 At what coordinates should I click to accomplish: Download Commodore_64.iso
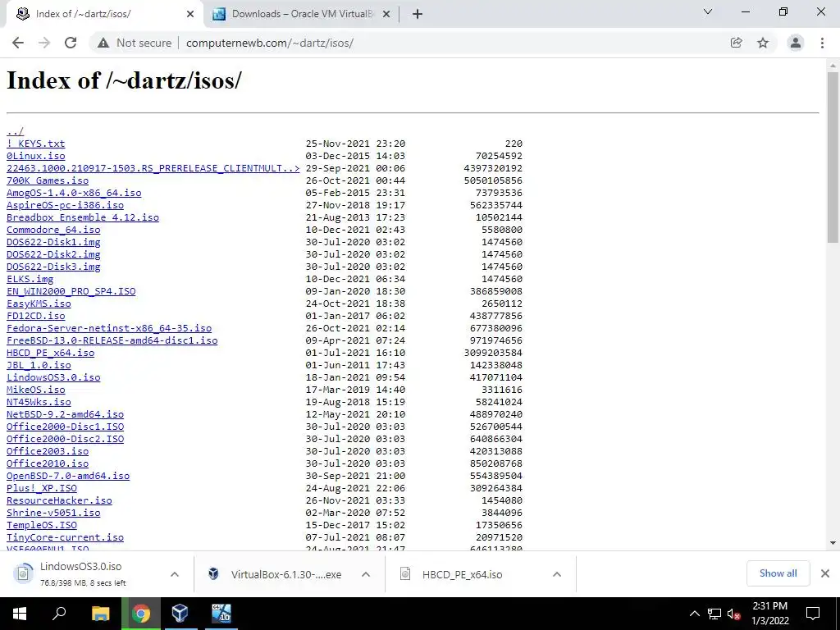pos(53,230)
